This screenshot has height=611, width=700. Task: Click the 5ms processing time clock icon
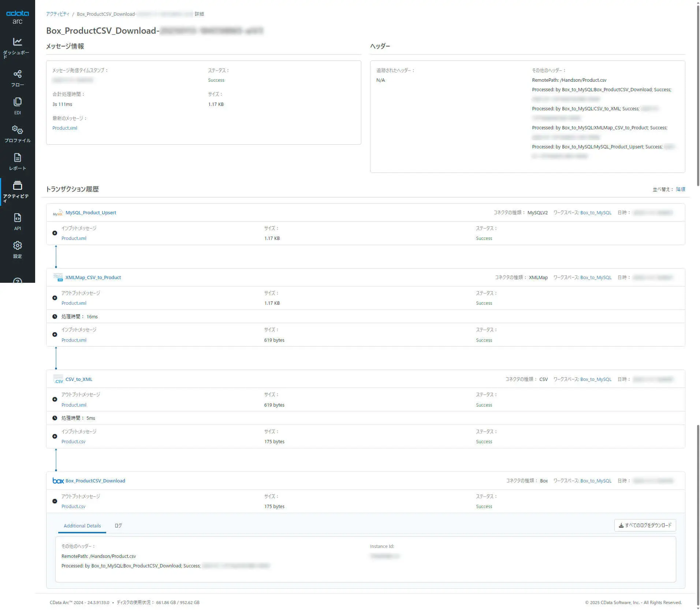(x=55, y=418)
